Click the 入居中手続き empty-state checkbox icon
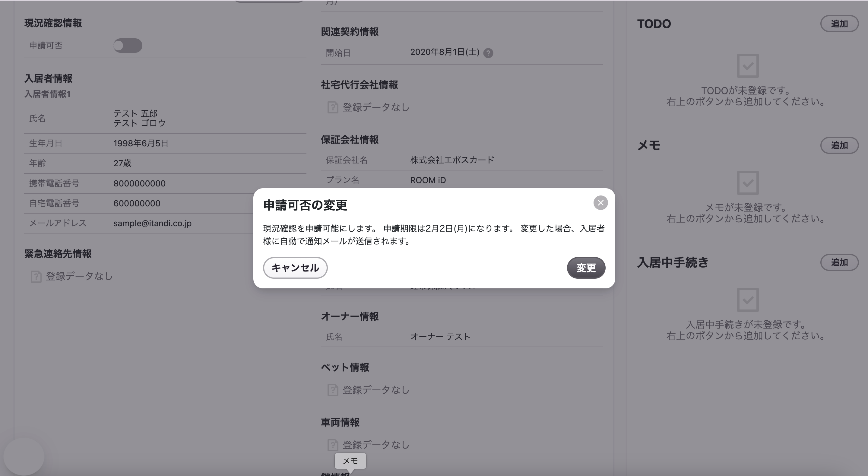 point(748,300)
